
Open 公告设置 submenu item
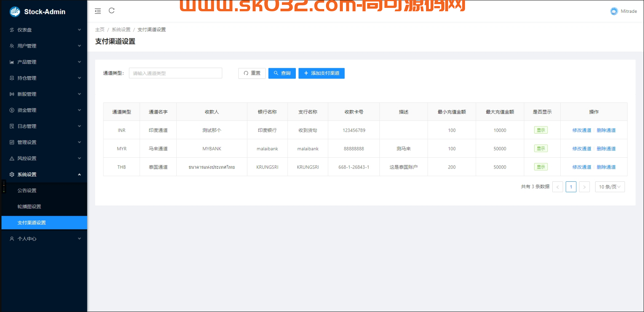44,190
